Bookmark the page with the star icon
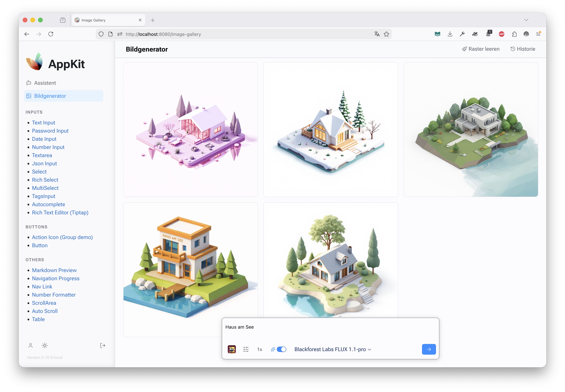The width and height of the screenshot is (565, 392). (386, 34)
